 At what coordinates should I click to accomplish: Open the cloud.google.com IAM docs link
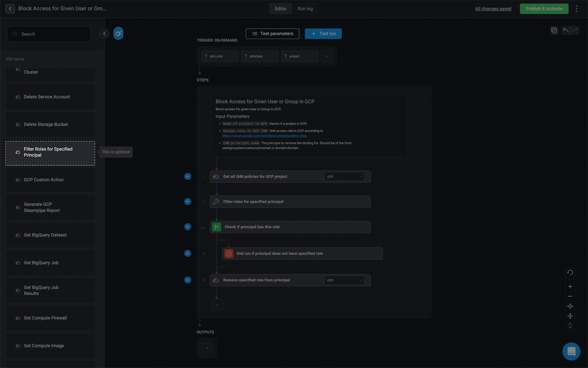(x=264, y=136)
